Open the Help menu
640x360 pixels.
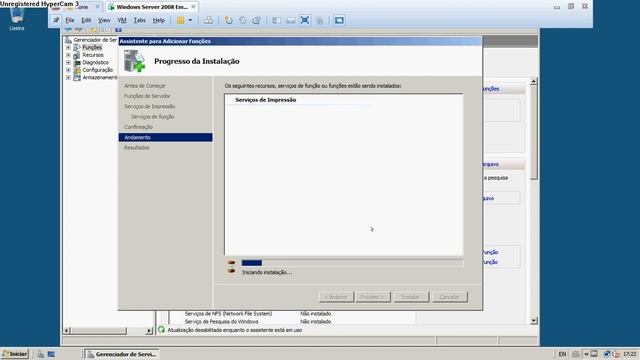point(158,20)
